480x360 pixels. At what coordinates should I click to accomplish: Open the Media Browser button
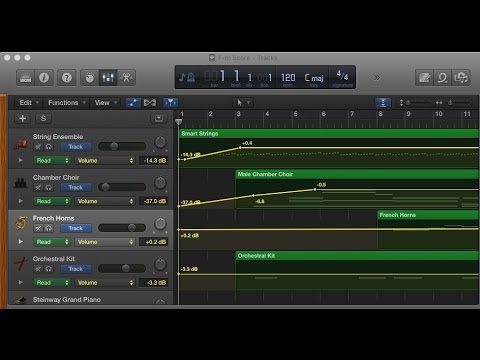461,78
